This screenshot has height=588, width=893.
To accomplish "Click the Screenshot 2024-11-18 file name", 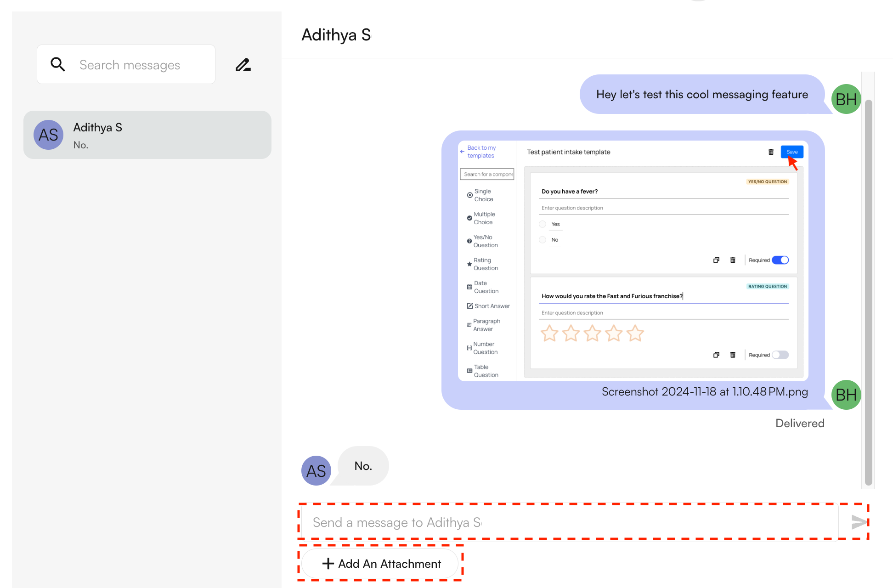I will 705,392.
